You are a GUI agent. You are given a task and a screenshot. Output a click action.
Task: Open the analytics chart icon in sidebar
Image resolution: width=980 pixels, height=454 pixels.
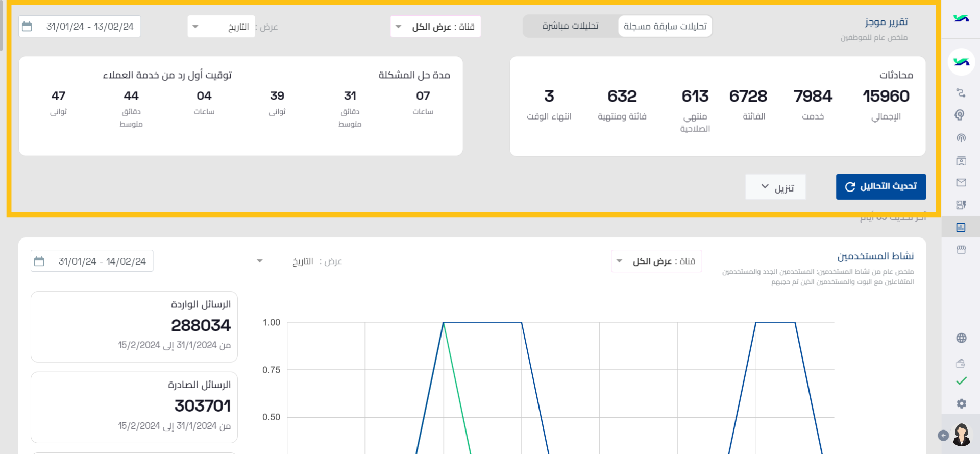[x=961, y=227]
